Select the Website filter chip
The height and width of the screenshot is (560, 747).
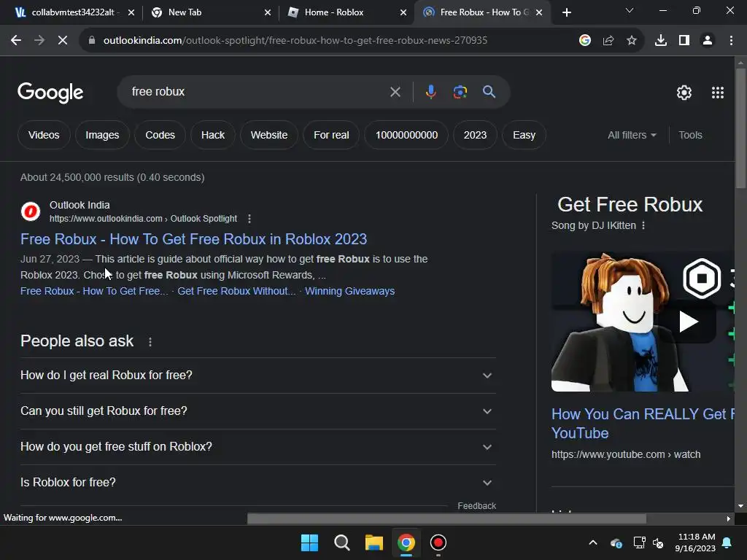[x=269, y=135]
